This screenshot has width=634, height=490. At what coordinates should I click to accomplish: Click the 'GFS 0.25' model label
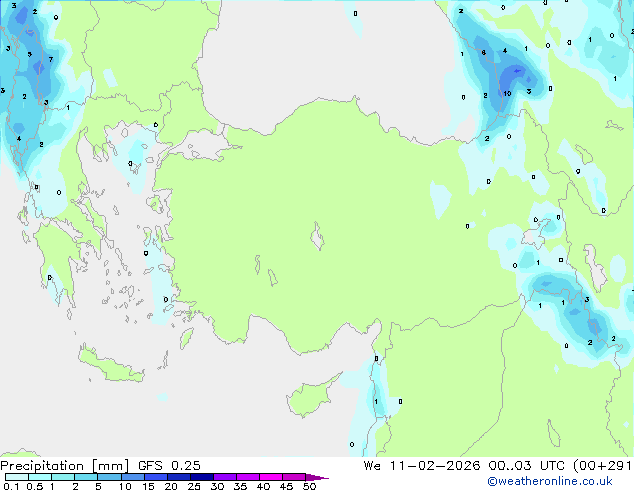click(169, 465)
